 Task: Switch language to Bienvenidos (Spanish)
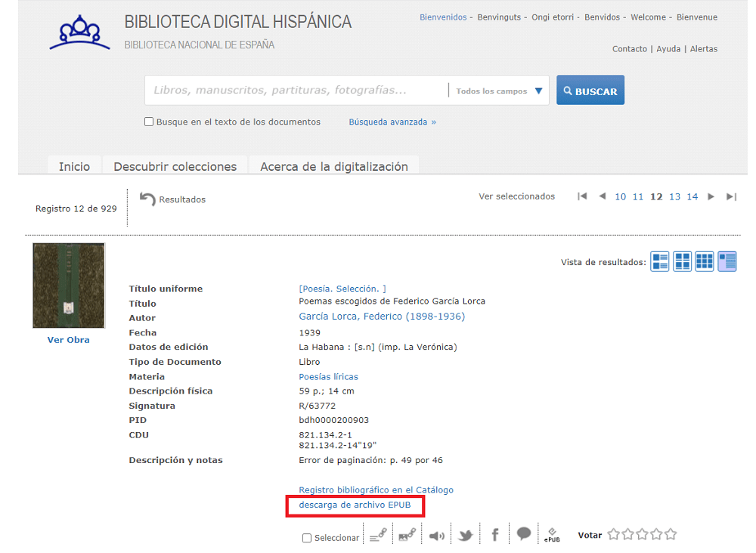tap(443, 17)
